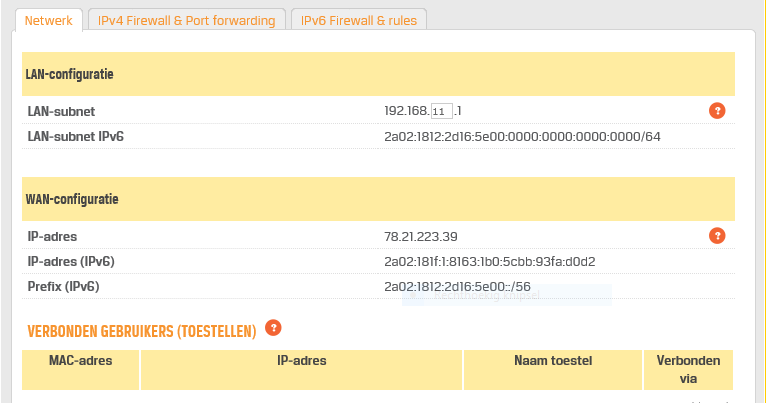Select the IP-adres table column header
The image size is (766, 403).
301,370
